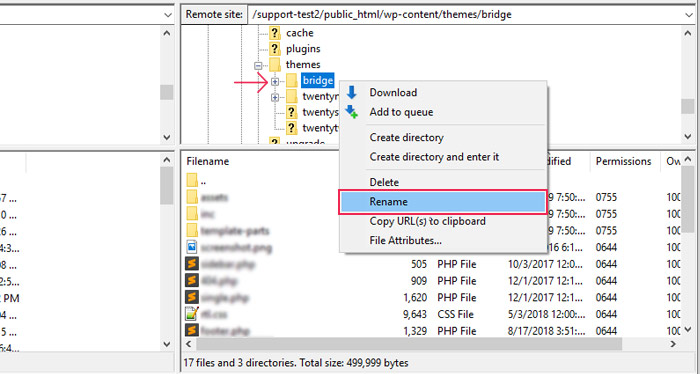The width and height of the screenshot is (700, 374).
Task: Expand the folder node below bridge
Action: (x=275, y=97)
